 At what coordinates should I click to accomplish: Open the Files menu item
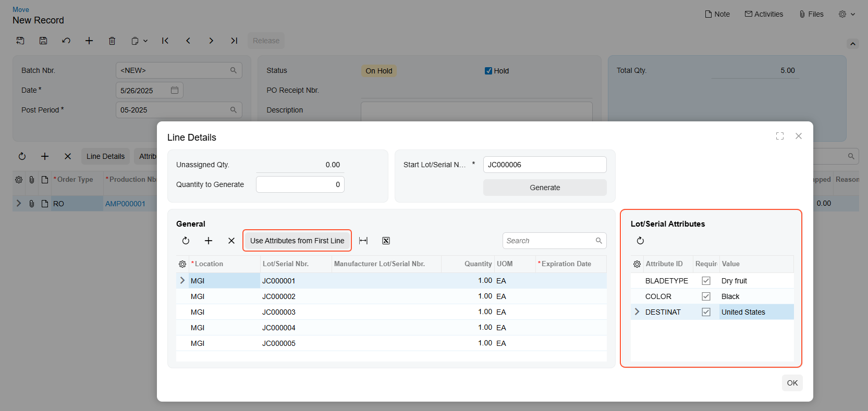(x=811, y=14)
